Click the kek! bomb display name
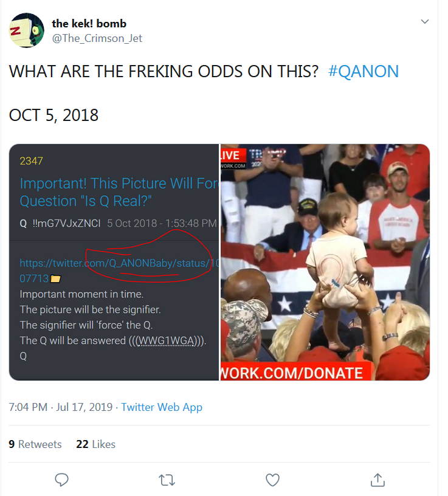The image size is (448, 496). pyautogui.click(x=89, y=24)
